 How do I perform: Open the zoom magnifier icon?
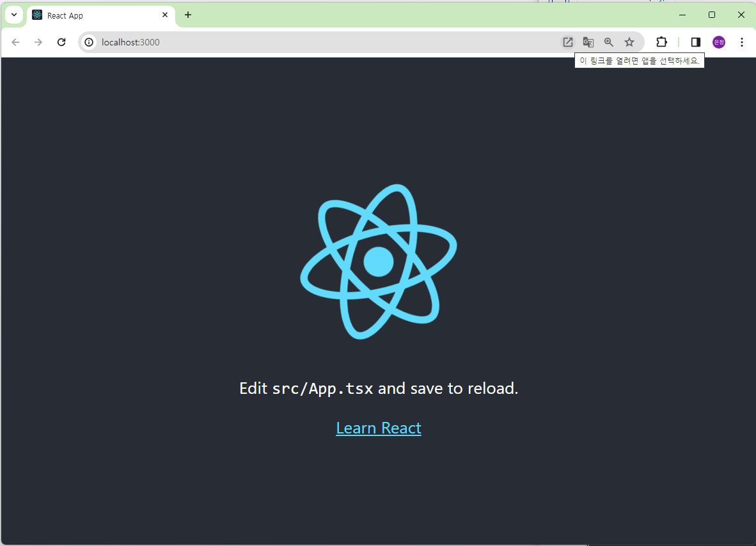[x=609, y=42]
